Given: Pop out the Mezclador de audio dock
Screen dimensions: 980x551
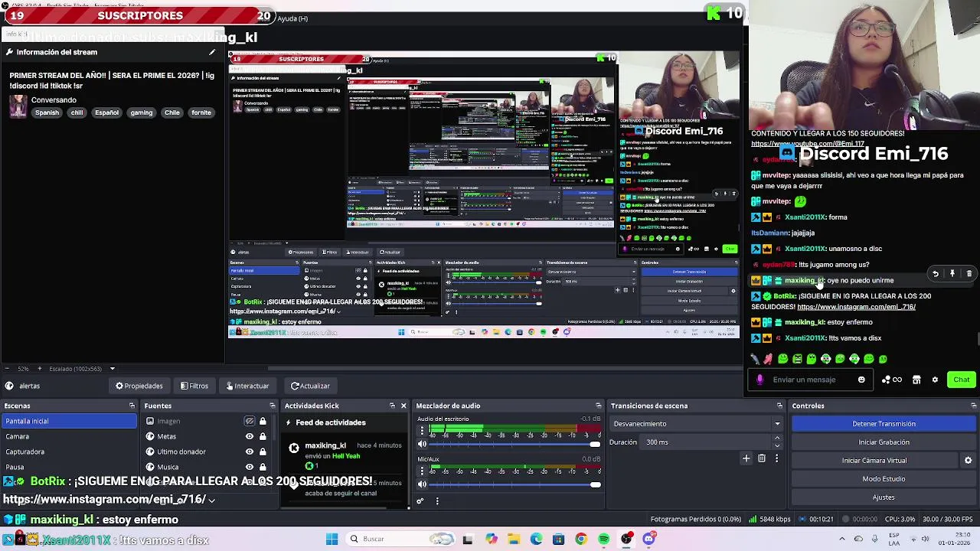Looking at the screenshot, I should tap(598, 406).
